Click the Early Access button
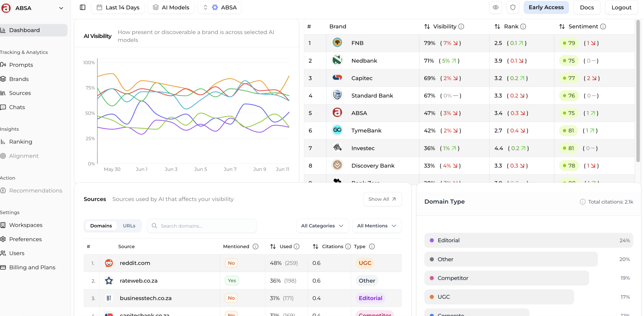The width and height of the screenshot is (644, 316). click(546, 7)
